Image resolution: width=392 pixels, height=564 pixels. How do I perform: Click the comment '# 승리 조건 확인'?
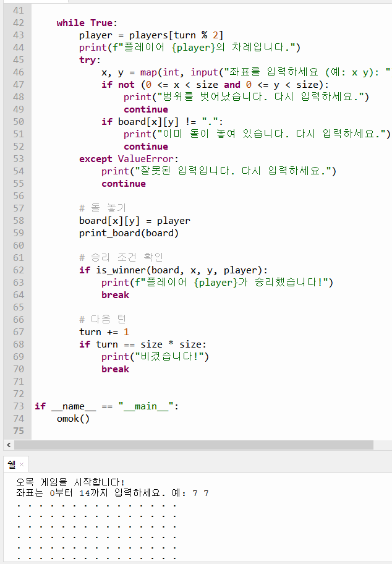pos(121,257)
